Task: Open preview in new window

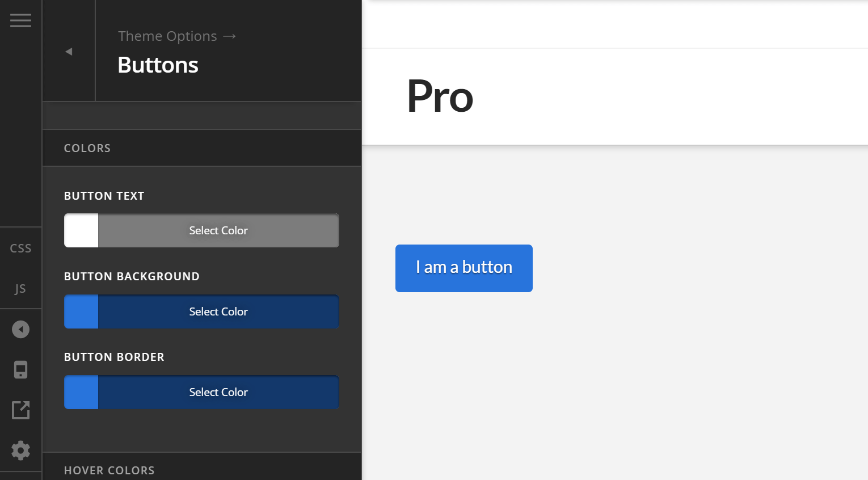Action: click(20, 410)
